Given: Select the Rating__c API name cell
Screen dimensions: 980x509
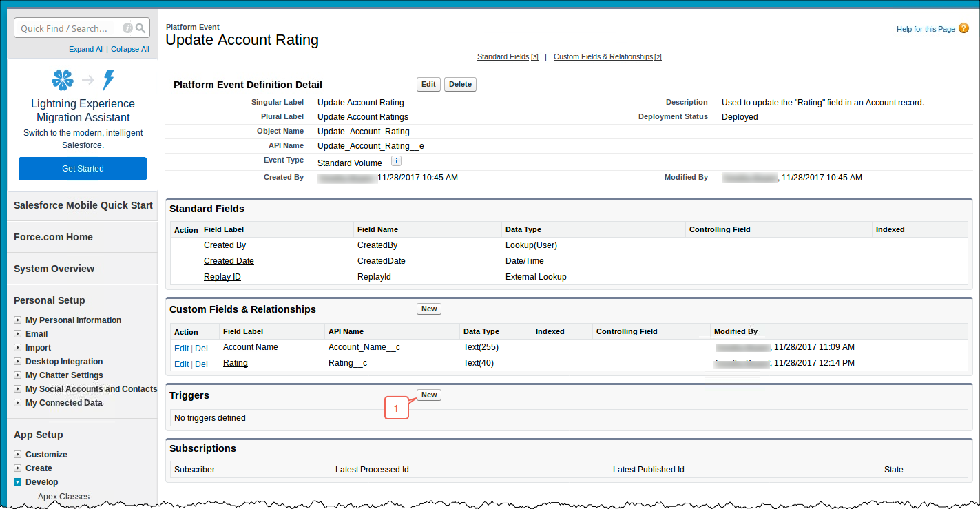Looking at the screenshot, I should [x=348, y=363].
